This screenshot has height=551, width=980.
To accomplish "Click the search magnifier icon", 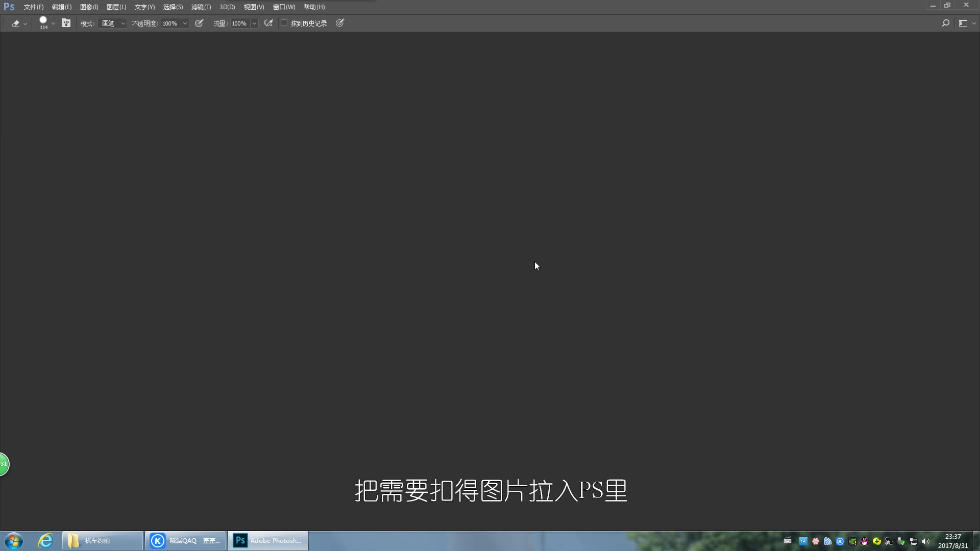I will click(x=945, y=23).
